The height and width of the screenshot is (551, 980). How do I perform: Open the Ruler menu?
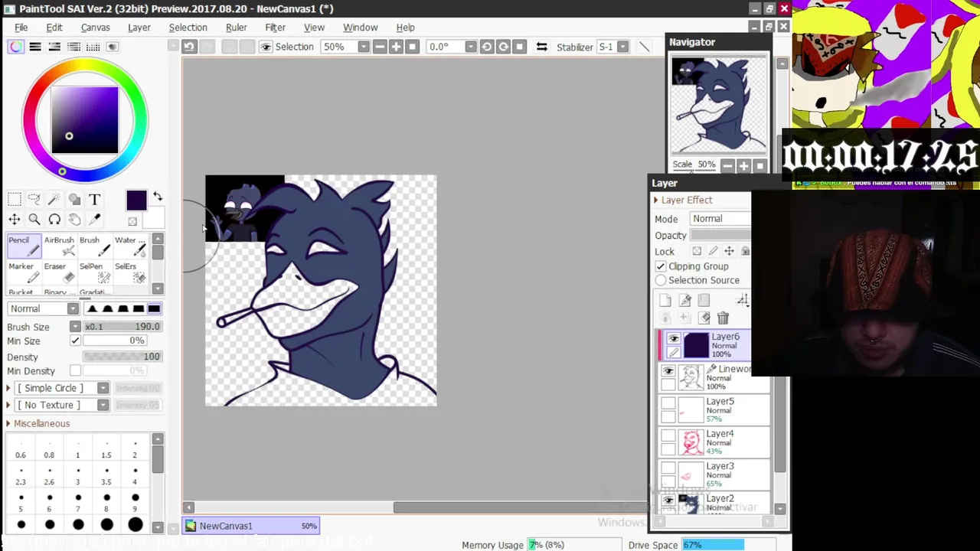click(236, 28)
